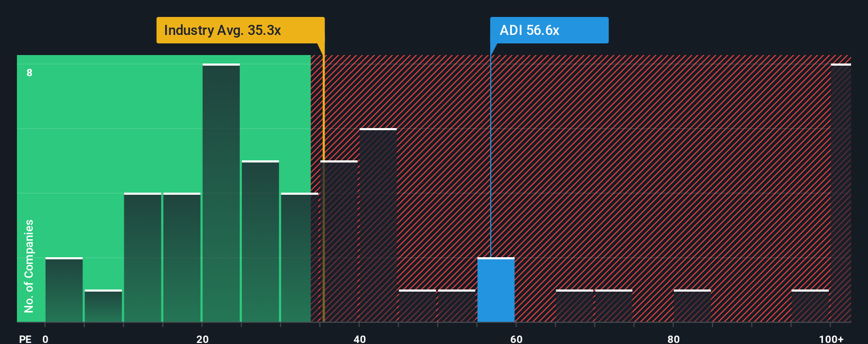Select the 100+ PE bar
This screenshot has height=344, width=868.
[841, 193]
